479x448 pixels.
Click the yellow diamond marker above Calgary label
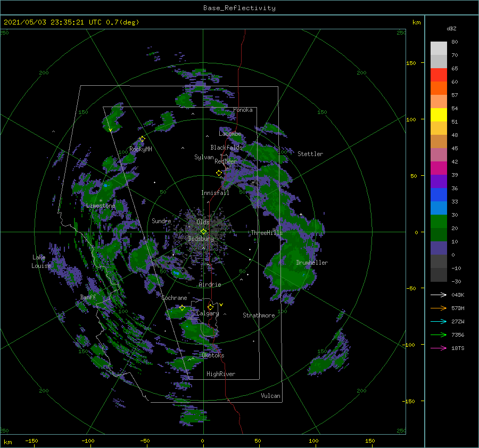tap(210, 307)
